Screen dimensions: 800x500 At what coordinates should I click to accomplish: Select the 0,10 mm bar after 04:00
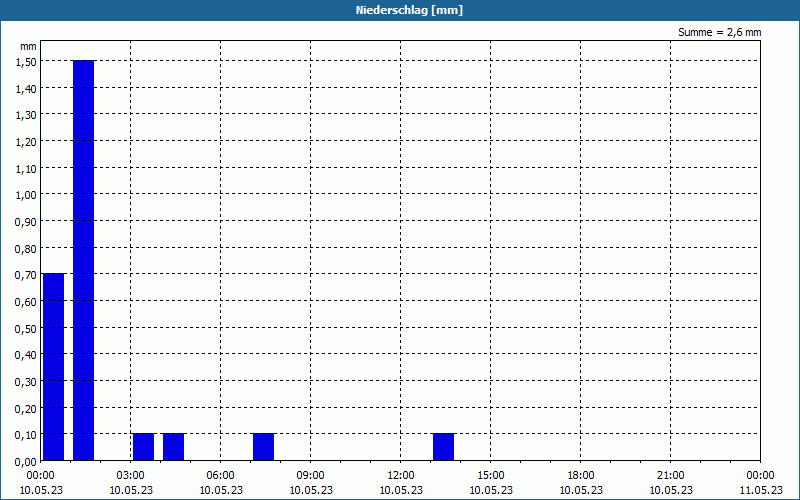173,447
